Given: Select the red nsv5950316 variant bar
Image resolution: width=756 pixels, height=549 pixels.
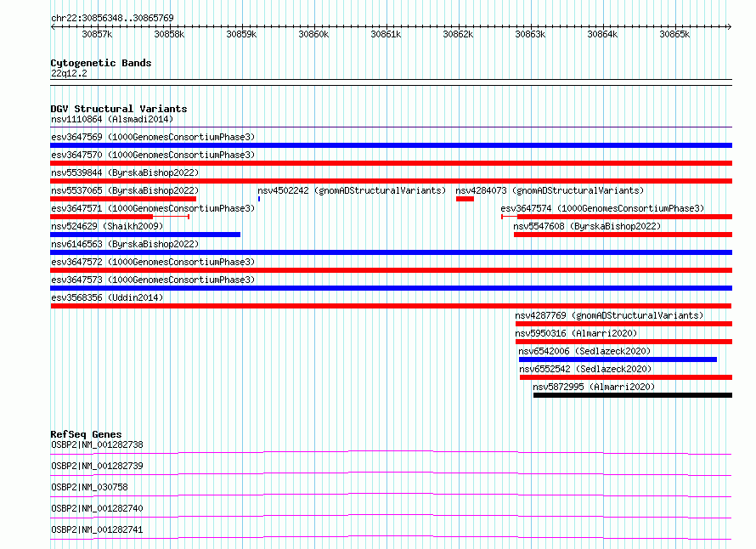Looking at the screenshot, I should click(x=623, y=342).
